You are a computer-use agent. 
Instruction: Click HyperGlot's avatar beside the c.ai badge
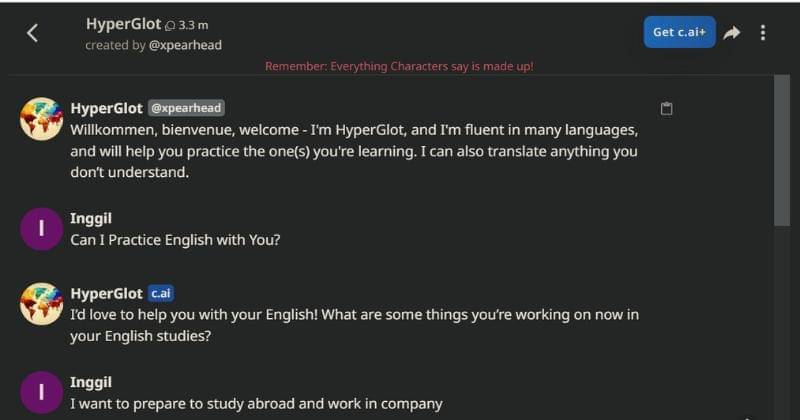click(41, 304)
